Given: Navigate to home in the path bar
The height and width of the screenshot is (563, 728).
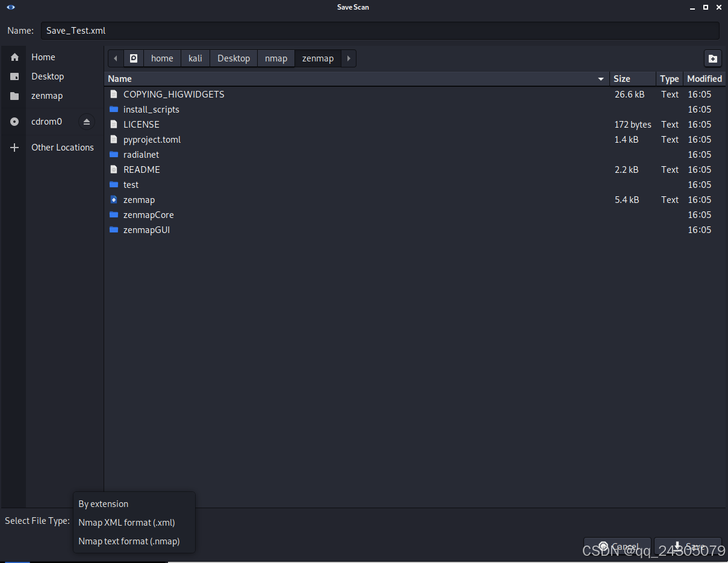Looking at the screenshot, I should [162, 58].
